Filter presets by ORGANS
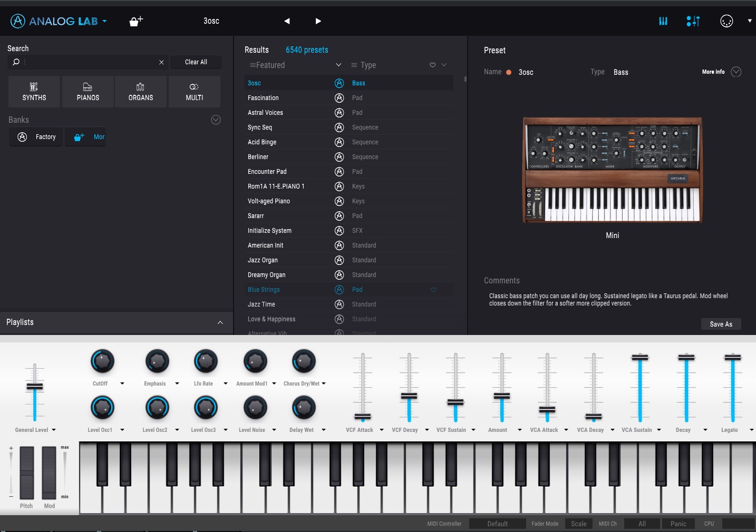This screenshot has height=532, width=756. pyautogui.click(x=141, y=92)
